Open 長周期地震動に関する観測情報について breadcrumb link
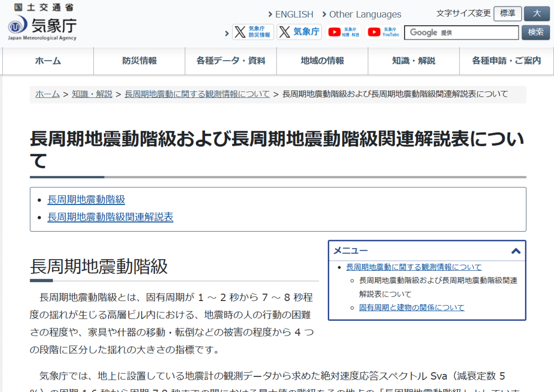Image resolution: width=554 pixels, height=392 pixels. (197, 94)
